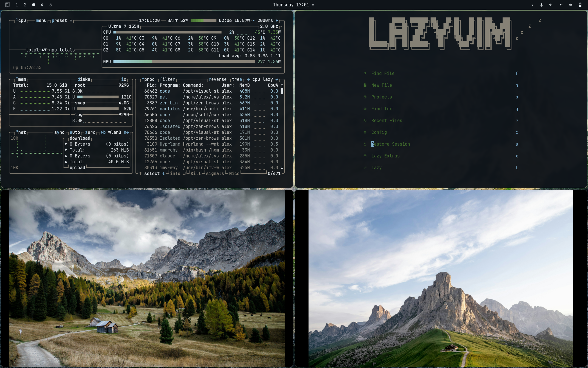Screen dimensions: 588x368
Task: Click the small update indicator beside the clock
Action: tap(313, 5)
